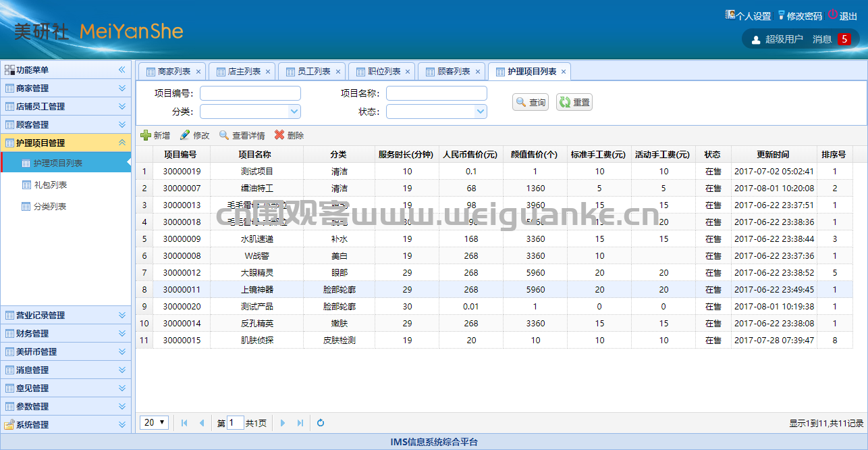Expand the 店铺员工管理 accordion chevron
The width and height of the screenshot is (868, 450).
tap(122, 106)
